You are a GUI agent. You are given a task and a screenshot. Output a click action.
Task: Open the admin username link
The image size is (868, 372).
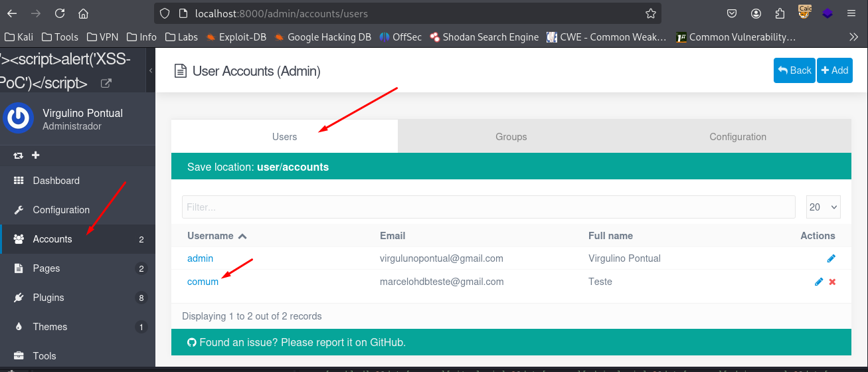coord(200,258)
